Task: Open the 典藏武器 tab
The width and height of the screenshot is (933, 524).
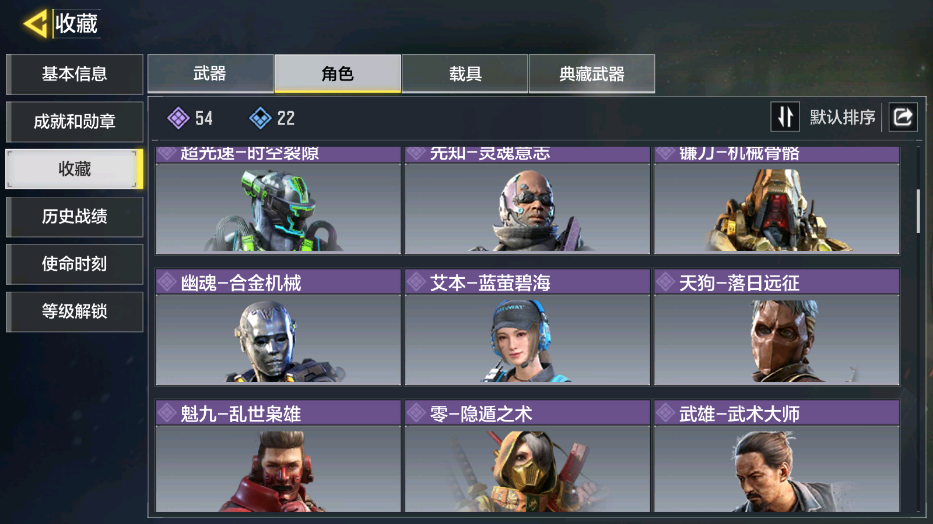Action: (591, 74)
